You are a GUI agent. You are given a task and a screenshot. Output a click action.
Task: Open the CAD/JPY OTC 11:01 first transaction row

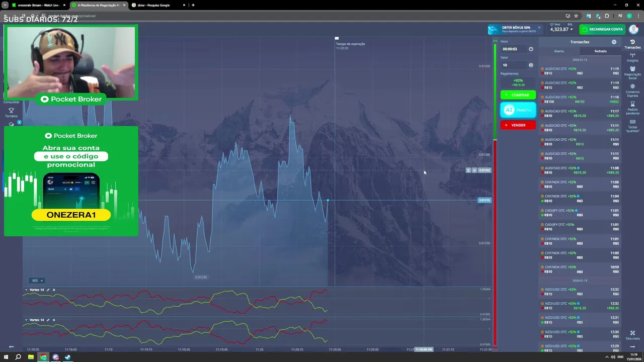[x=580, y=213]
